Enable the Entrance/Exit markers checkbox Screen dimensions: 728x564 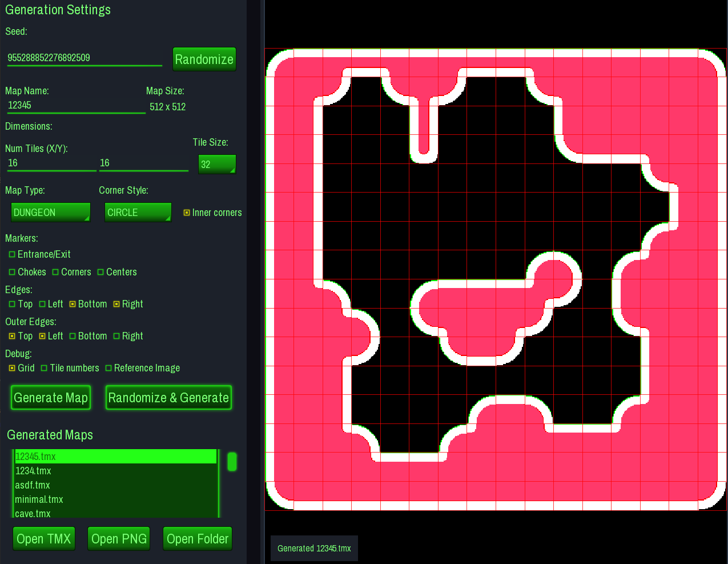coord(12,254)
